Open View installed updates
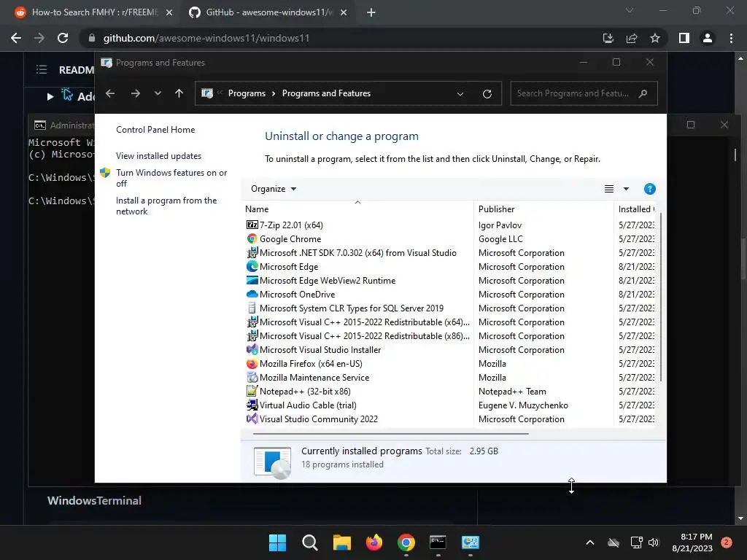 tap(158, 156)
